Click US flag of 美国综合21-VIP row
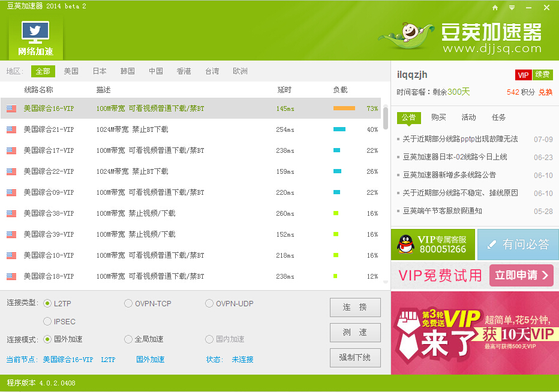 [x=11, y=129]
